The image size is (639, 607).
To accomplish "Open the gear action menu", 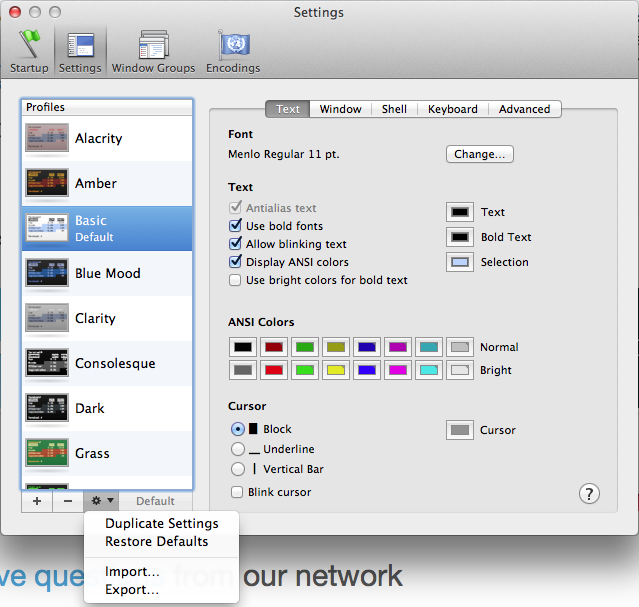I will (x=101, y=501).
